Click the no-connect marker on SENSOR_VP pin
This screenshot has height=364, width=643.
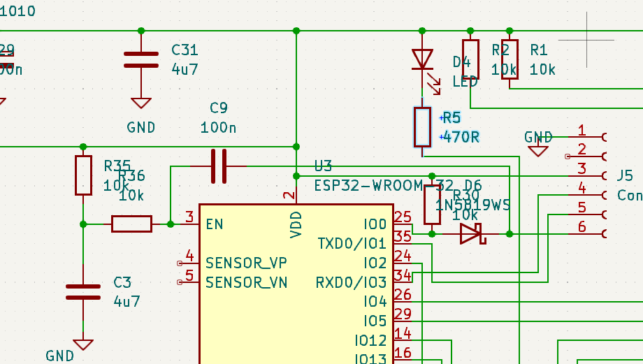(x=180, y=263)
